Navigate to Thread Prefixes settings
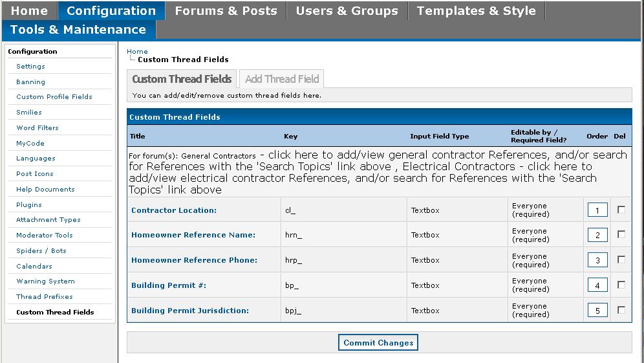 (x=45, y=297)
